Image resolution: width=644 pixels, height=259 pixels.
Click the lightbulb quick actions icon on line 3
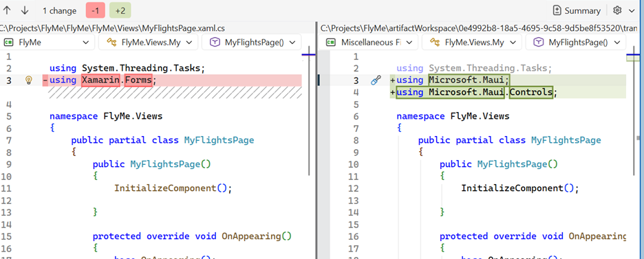29,80
